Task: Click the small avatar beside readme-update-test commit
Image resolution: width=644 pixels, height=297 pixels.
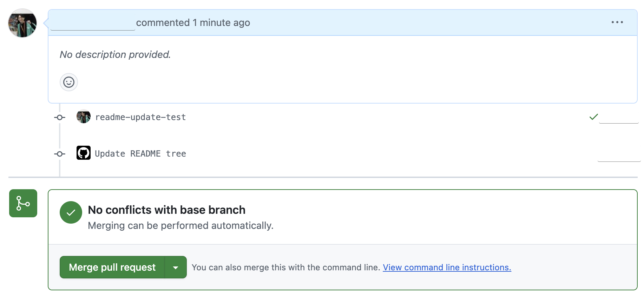Action: pyautogui.click(x=84, y=117)
